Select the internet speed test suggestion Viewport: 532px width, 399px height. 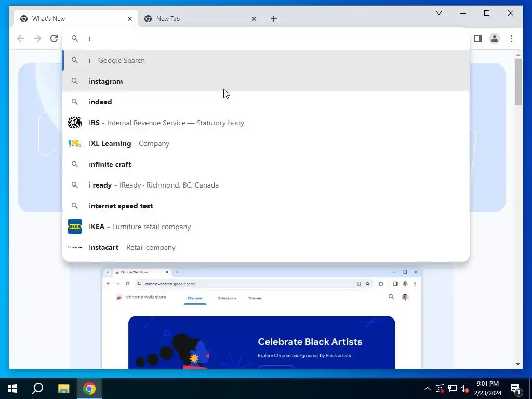click(x=266, y=206)
